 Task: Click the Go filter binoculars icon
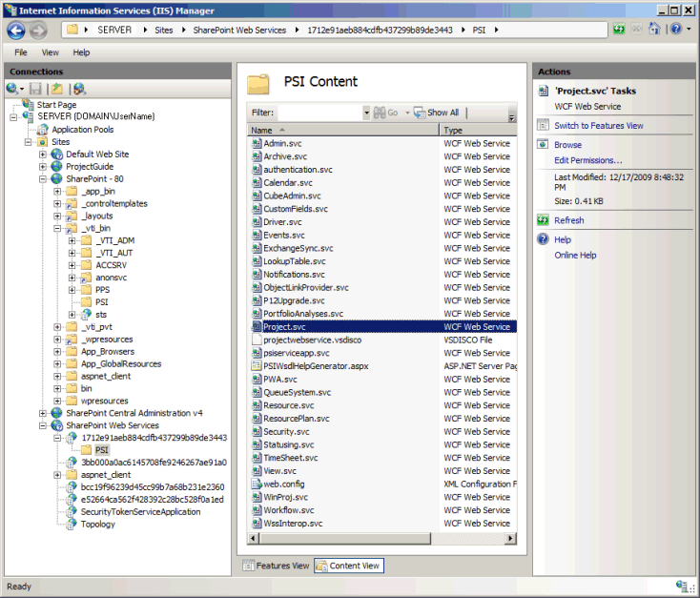(x=380, y=113)
